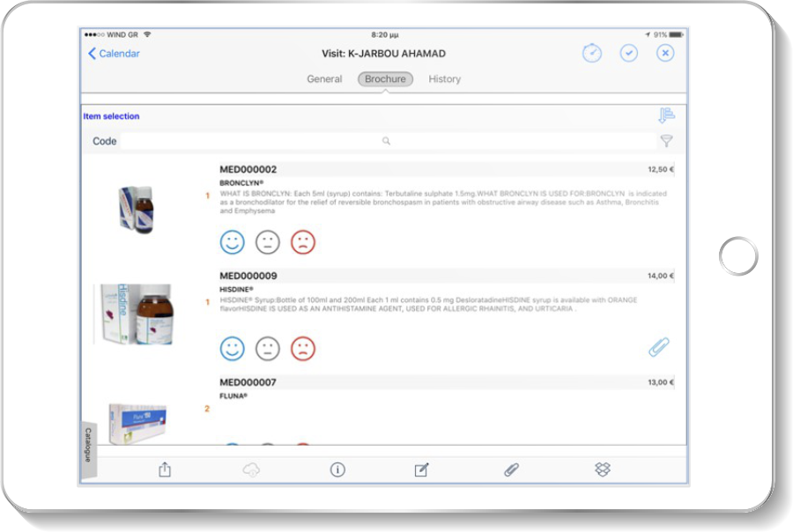Tap the FLUNA® product name

pos(233,396)
